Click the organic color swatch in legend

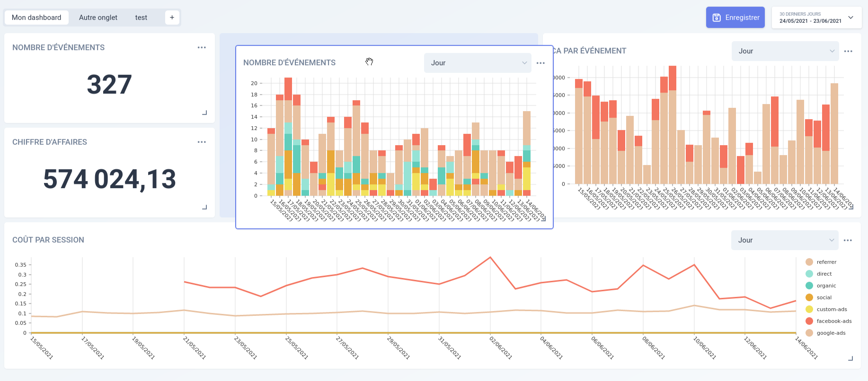coord(809,286)
